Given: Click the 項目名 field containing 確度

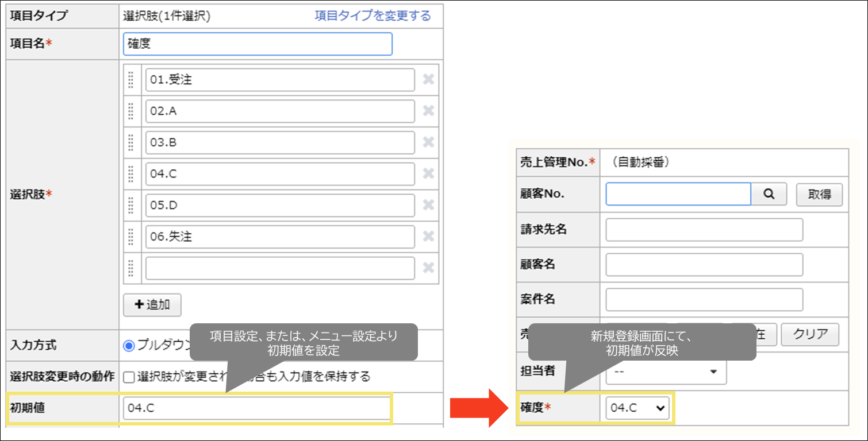Looking at the screenshot, I should (x=257, y=44).
